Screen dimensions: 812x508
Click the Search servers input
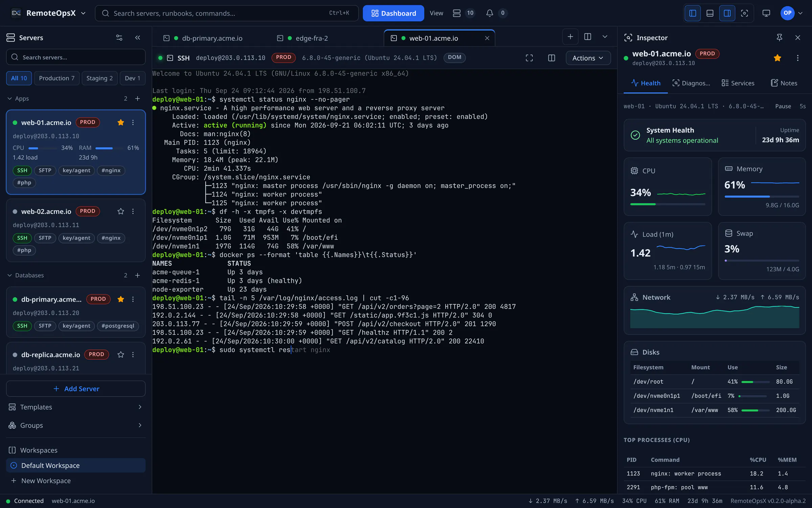tap(76, 57)
